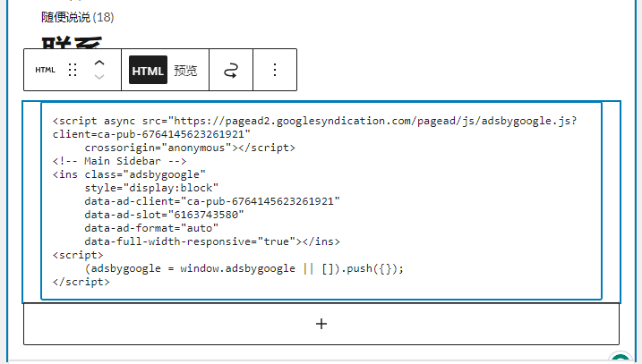Click the HTML block type icon

(45, 70)
